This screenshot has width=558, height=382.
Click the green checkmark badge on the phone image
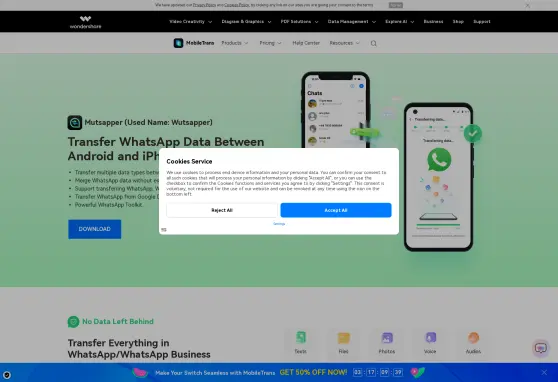click(473, 134)
